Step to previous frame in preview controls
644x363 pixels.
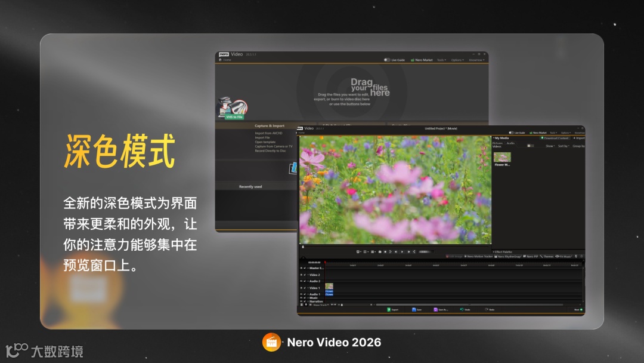[x=396, y=251]
